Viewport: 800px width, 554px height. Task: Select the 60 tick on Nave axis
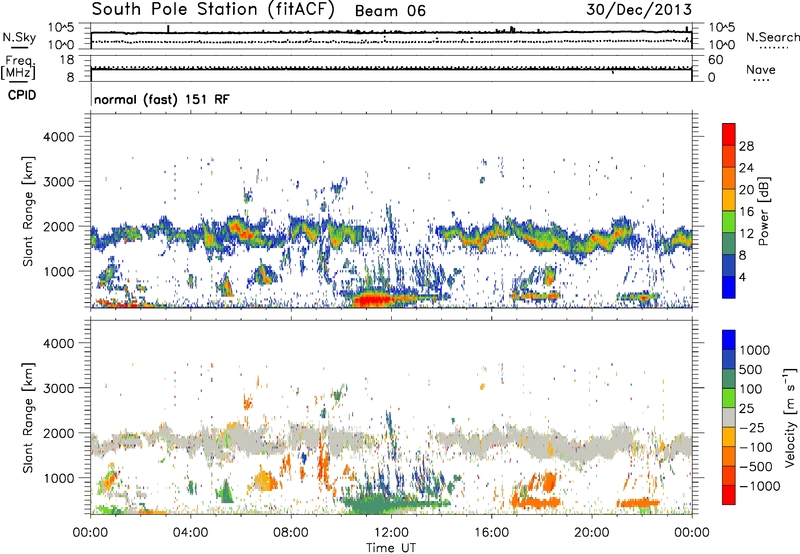coord(715,60)
